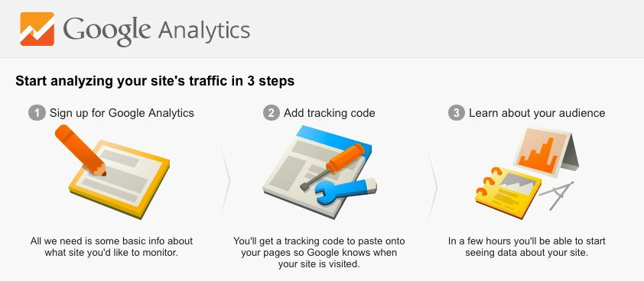
Task: Click the 'In a few hours' description text
Action: click(526, 247)
